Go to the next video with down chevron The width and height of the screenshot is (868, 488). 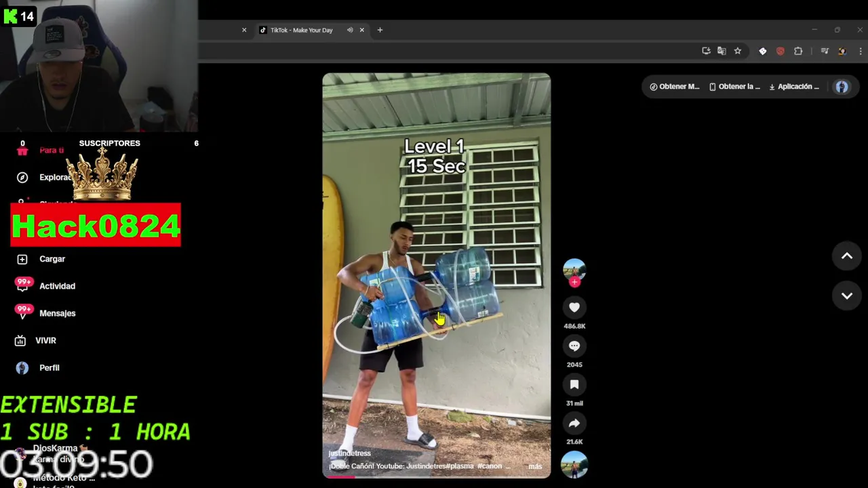847,296
